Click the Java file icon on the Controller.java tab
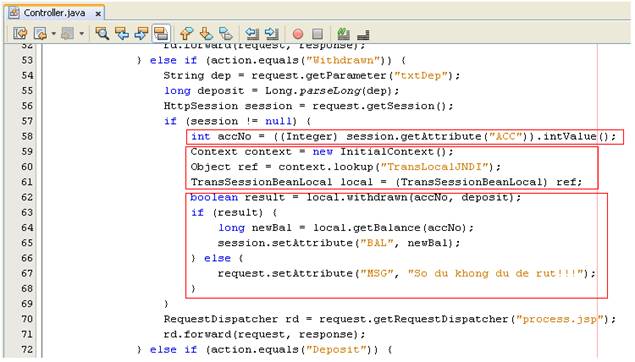 14,13
